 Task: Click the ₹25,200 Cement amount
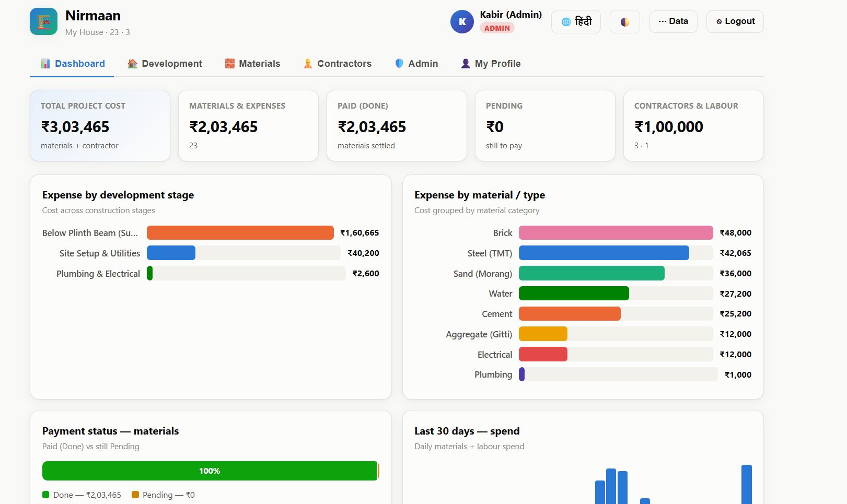(736, 314)
